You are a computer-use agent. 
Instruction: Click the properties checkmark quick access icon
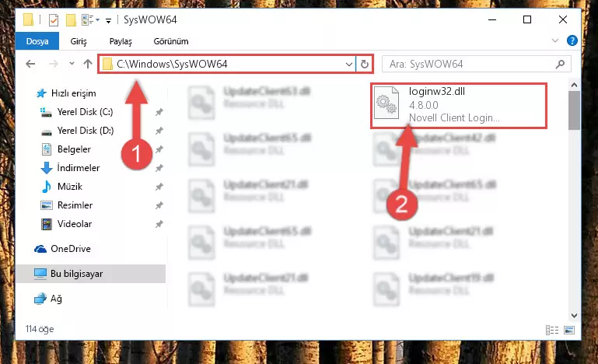[54, 20]
